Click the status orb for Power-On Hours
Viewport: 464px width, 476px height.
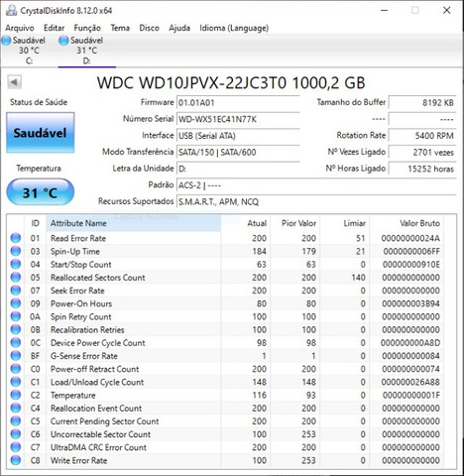coord(16,303)
